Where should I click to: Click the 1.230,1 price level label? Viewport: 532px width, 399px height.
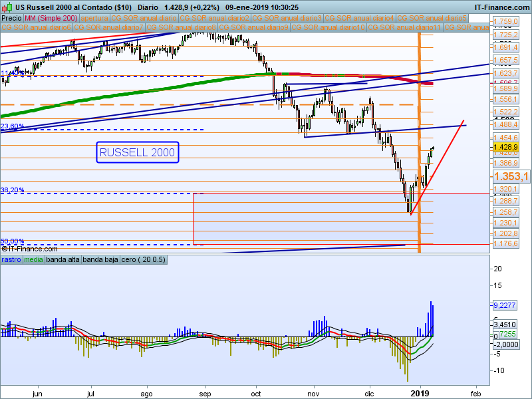click(505, 223)
